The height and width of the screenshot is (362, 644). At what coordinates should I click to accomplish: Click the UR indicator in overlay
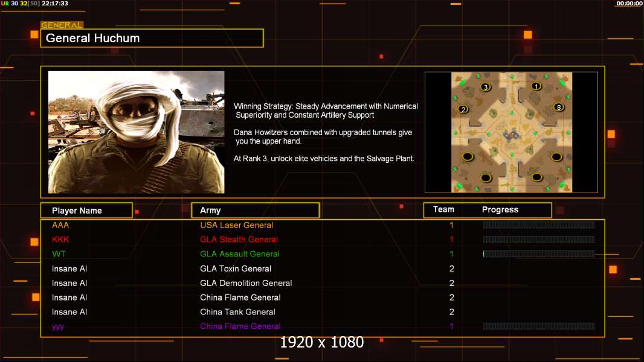(5, 3)
